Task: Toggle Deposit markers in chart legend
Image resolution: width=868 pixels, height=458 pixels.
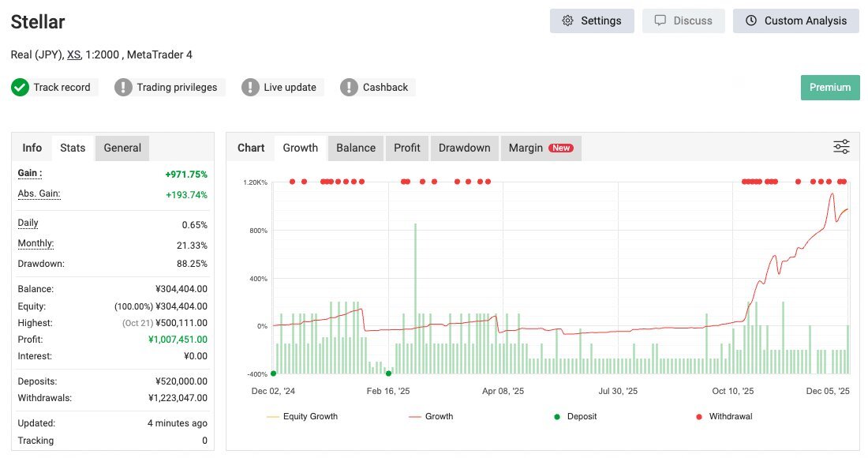Action: click(x=575, y=416)
